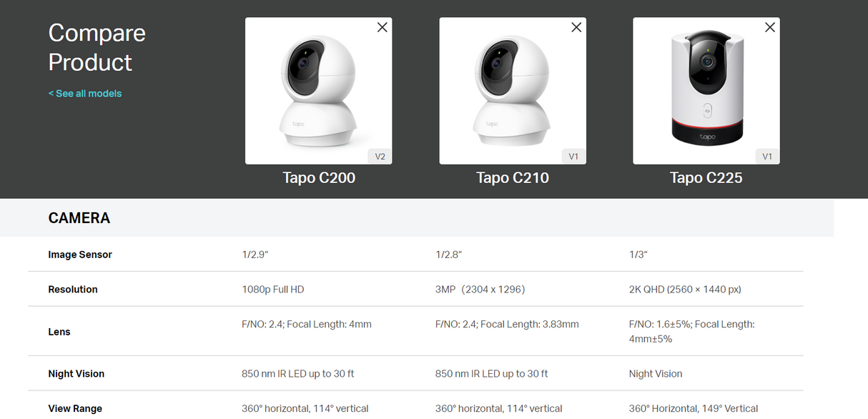Image resolution: width=868 pixels, height=419 pixels.
Task: Select the V1 badge under Tapo C210 image
Action: [x=573, y=156]
